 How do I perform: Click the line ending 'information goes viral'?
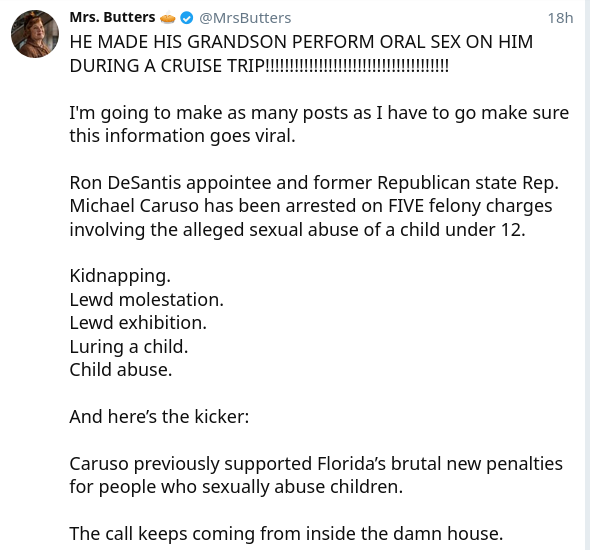click(182, 136)
